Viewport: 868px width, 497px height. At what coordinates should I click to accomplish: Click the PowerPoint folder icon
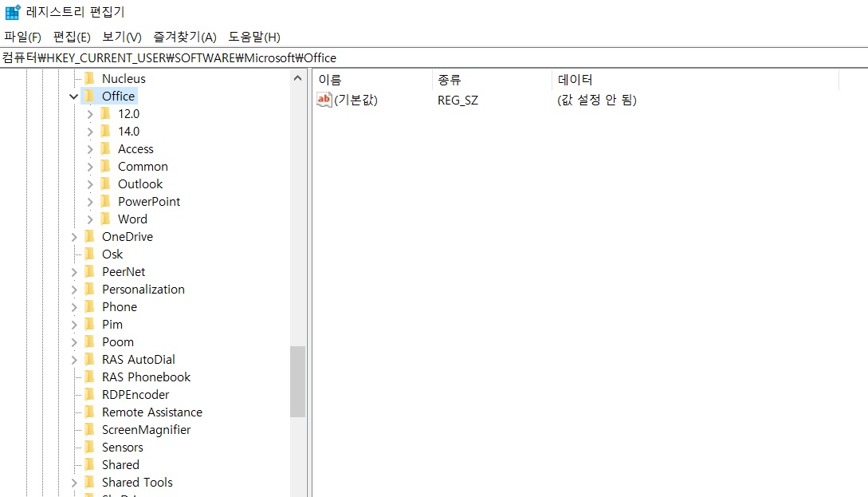[106, 201]
